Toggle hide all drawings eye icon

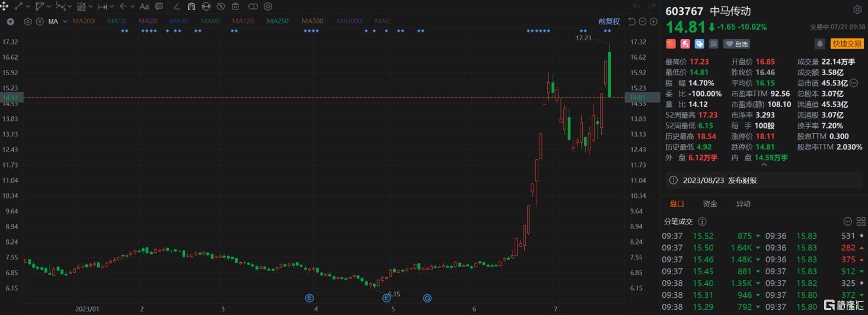click(221, 7)
